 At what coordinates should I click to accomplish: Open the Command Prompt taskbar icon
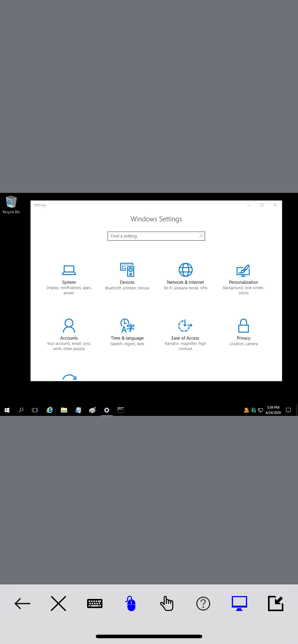coord(121,410)
